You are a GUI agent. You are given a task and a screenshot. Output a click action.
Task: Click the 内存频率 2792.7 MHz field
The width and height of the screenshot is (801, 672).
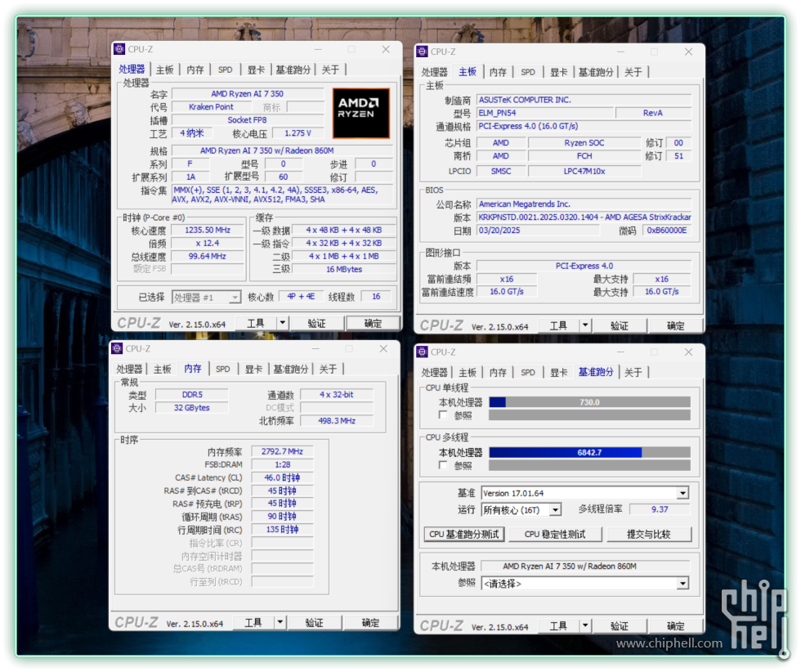pyautogui.click(x=282, y=451)
